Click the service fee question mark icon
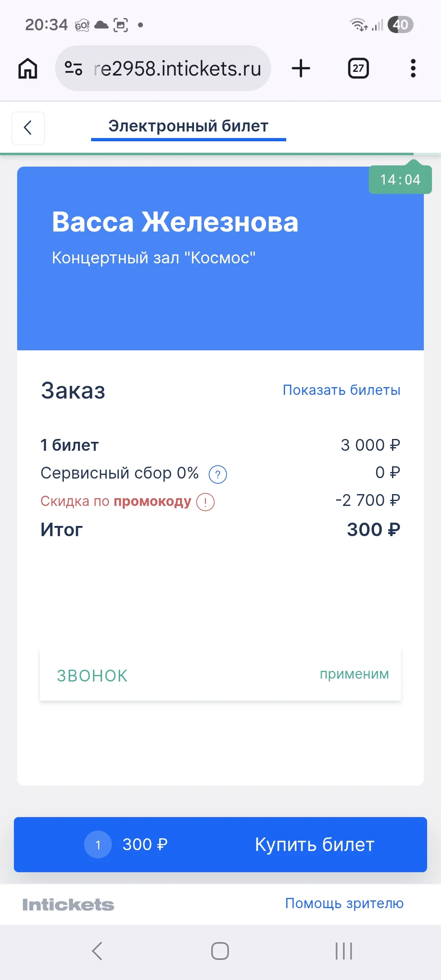This screenshot has width=441, height=980. [218, 474]
